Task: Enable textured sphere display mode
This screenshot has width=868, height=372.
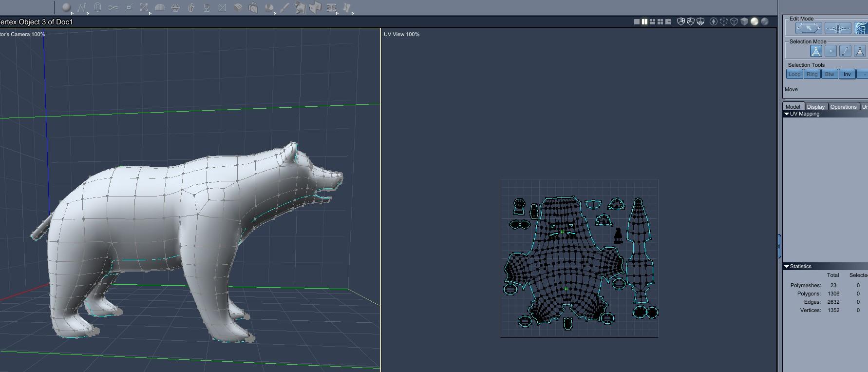Action: (x=765, y=21)
